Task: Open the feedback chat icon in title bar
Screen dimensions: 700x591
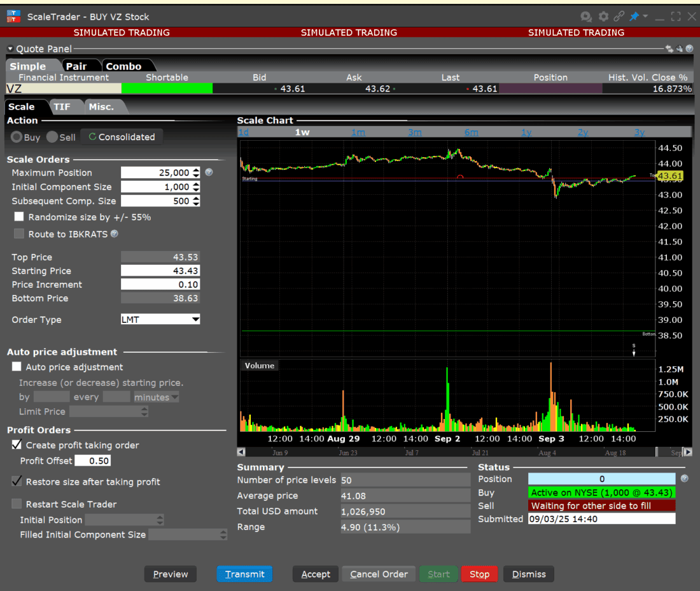Action: pyautogui.click(x=586, y=17)
